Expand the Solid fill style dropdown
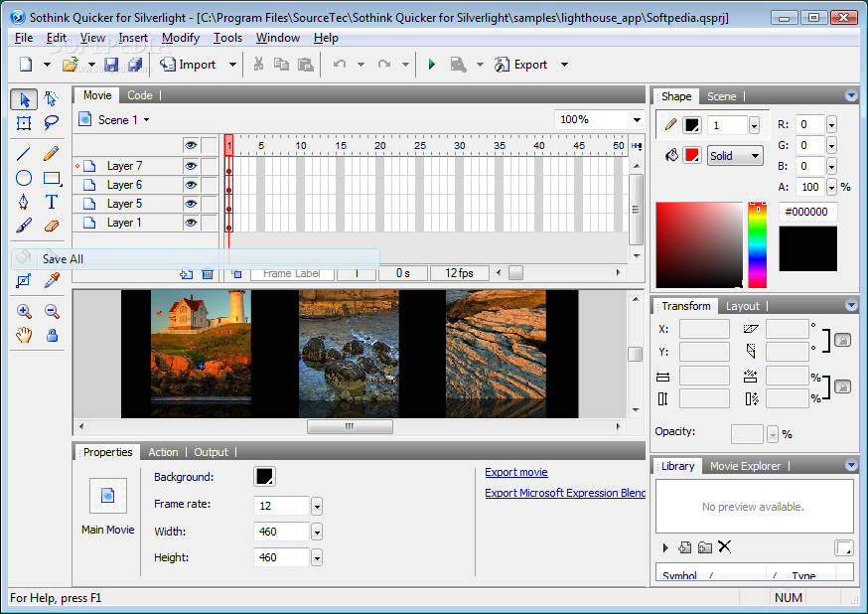 tap(755, 156)
